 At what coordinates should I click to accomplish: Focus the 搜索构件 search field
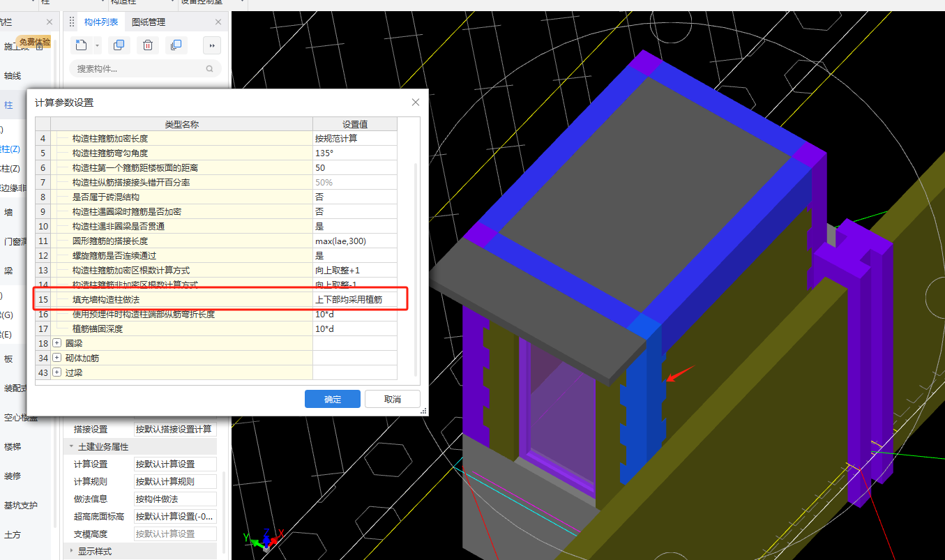coord(145,68)
